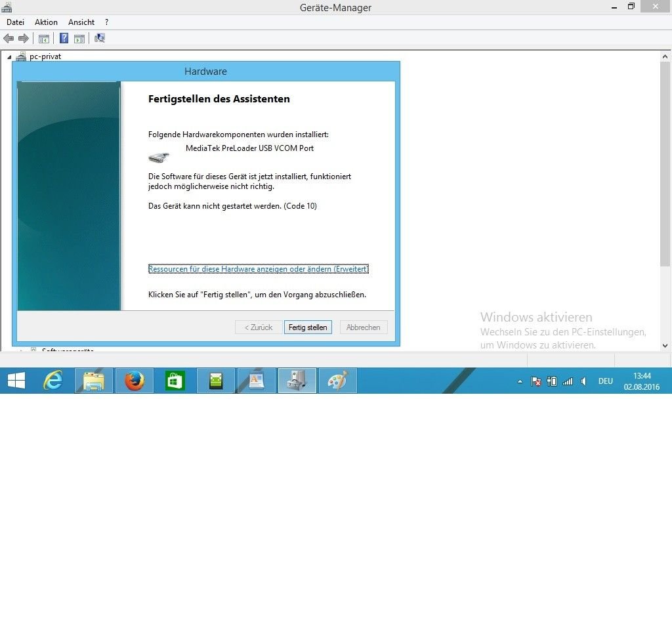The height and width of the screenshot is (630, 672).
Task: Open File Explorer from the taskbar
Action: coord(94,381)
